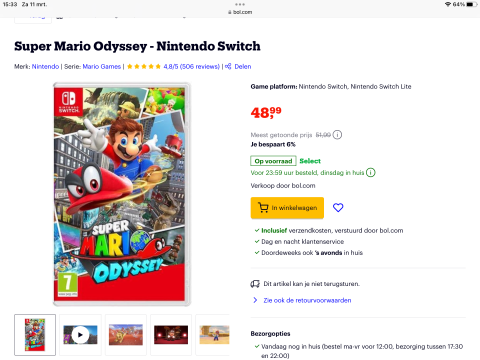Screen dimensions: 480x360
Task: Expand Zie ook de retourvoorwaarden chevron
Action: click(x=255, y=300)
